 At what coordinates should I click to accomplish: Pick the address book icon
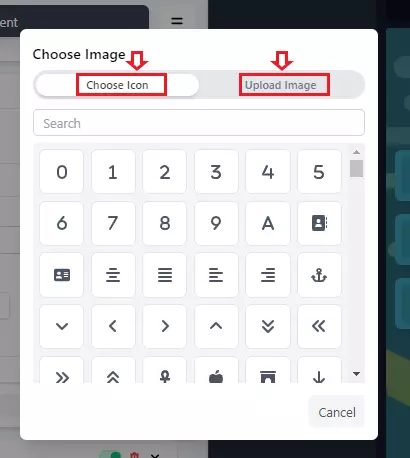319,223
